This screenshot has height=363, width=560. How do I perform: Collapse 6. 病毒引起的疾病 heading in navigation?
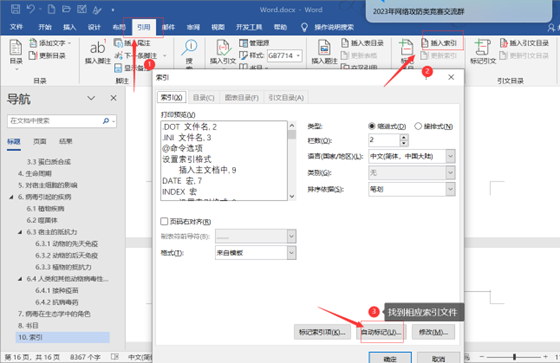[x=11, y=197]
